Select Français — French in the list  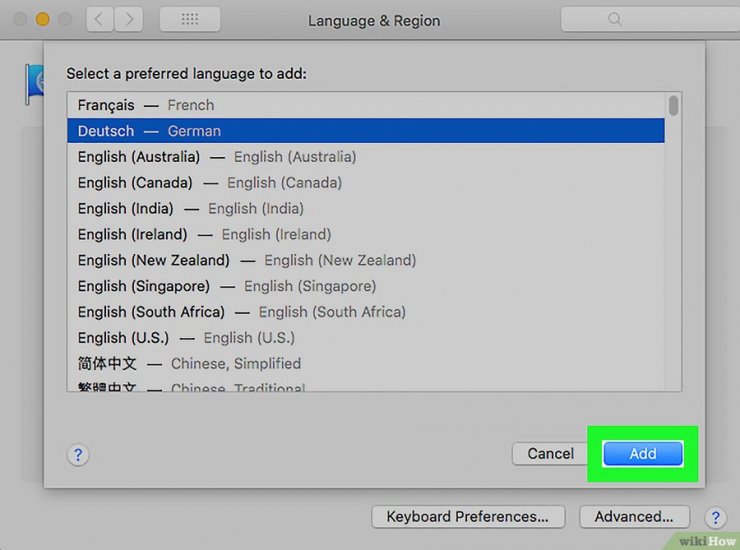tap(366, 105)
